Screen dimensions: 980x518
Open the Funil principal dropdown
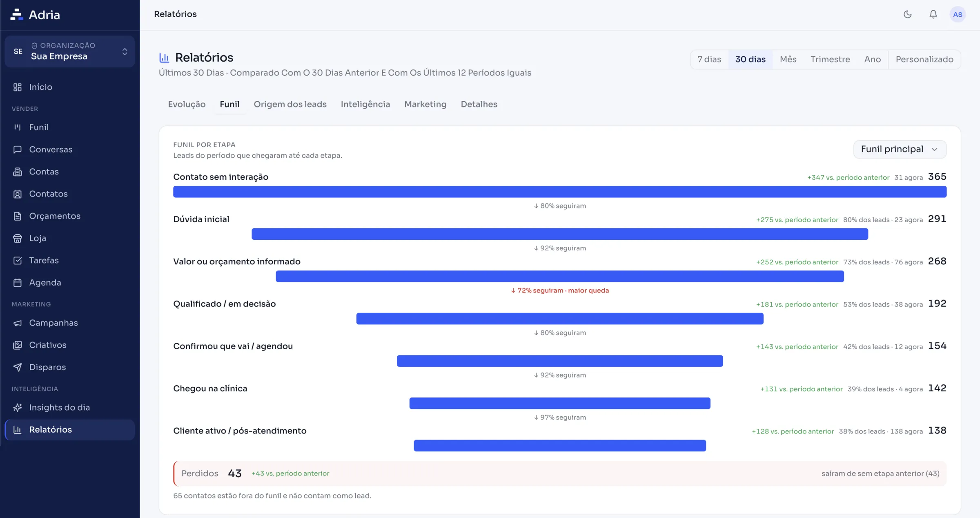[x=900, y=150]
